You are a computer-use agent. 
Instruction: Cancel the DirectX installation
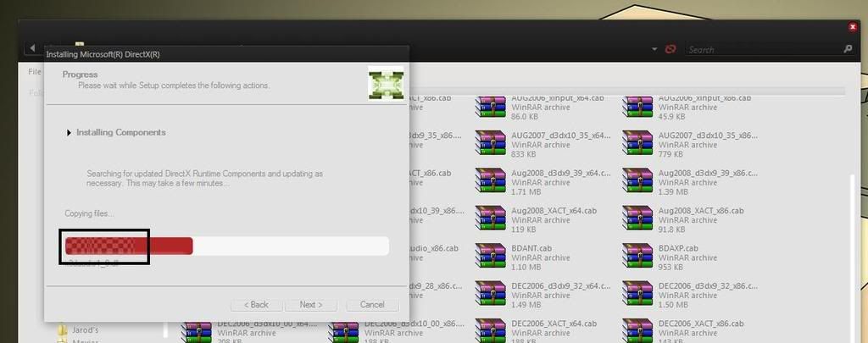(372, 305)
